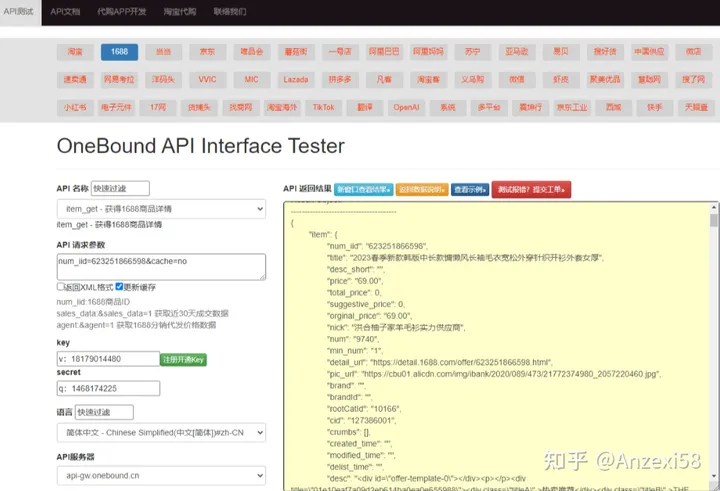Viewport: 720px width, 491px height.
Task: Enable the 返回XML格式 checkbox
Action: click(x=60, y=287)
